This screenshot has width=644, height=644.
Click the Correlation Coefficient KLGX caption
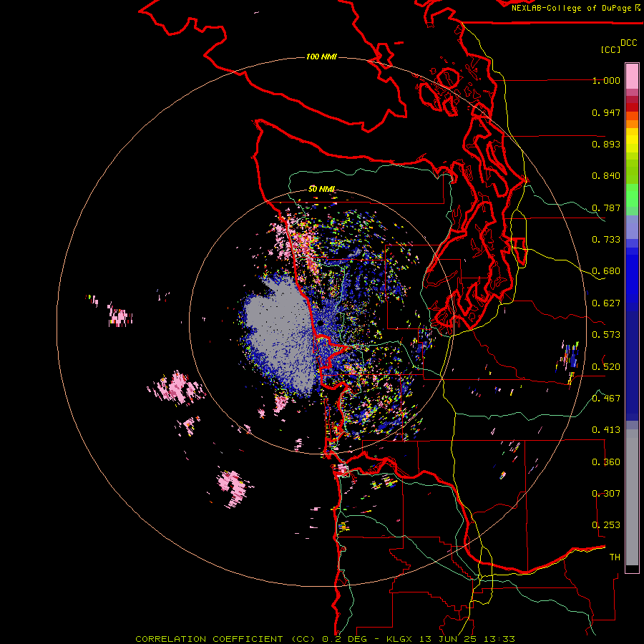[x=325, y=639]
